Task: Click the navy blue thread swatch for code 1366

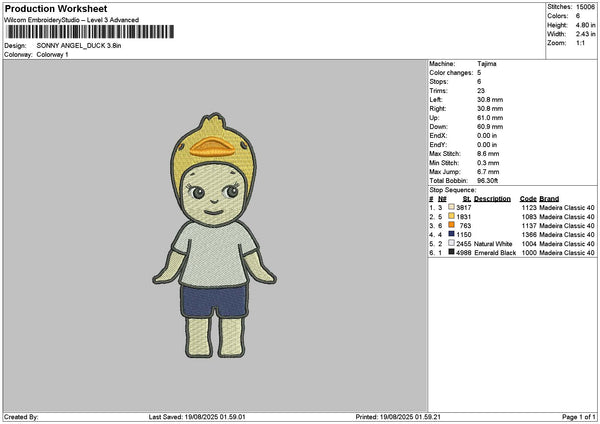Action: [x=452, y=234]
